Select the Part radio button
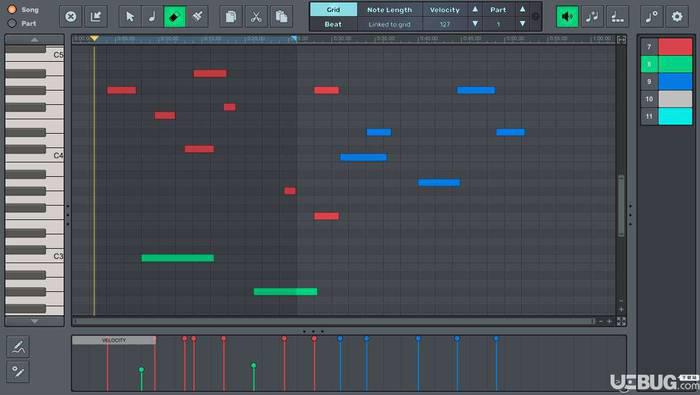This screenshot has height=395, width=700. [12, 23]
